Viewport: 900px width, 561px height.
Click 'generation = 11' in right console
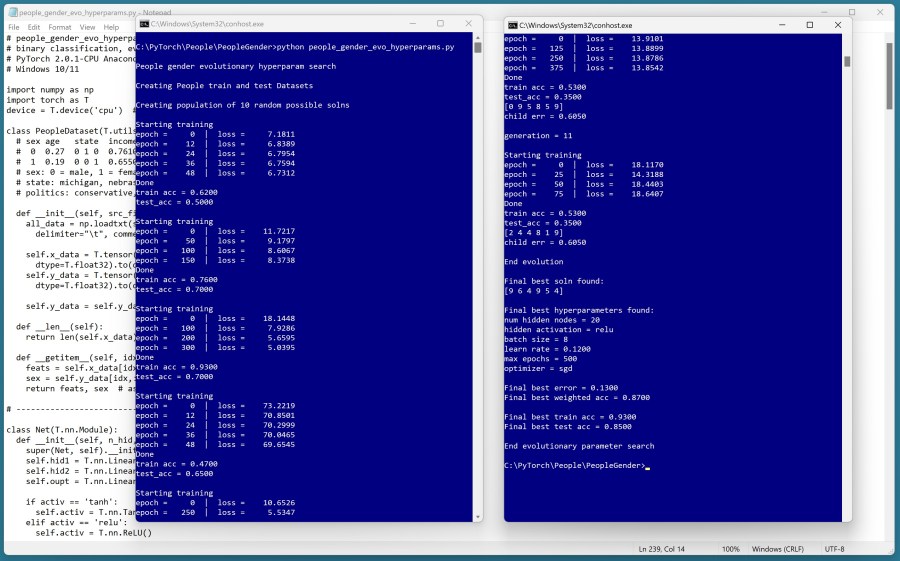click(x=538, y=136)
